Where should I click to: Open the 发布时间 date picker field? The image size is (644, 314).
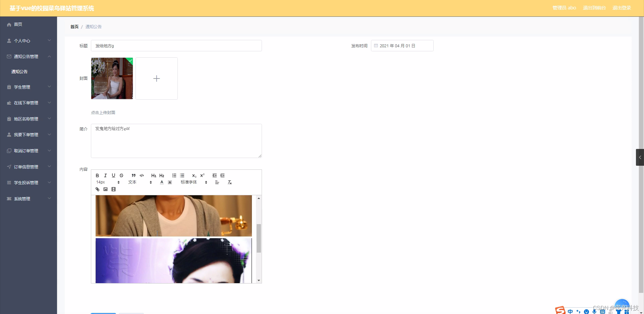point(402,46)
